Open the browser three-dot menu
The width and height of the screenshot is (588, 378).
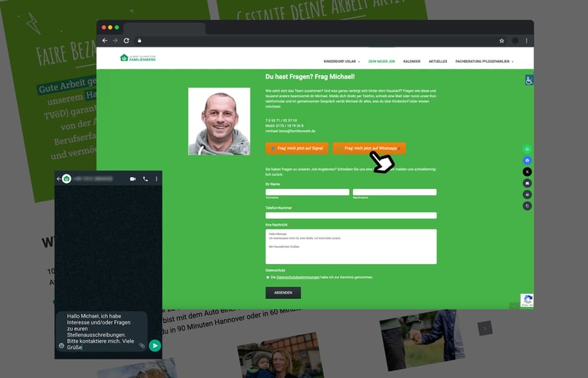tap(526, 41)
